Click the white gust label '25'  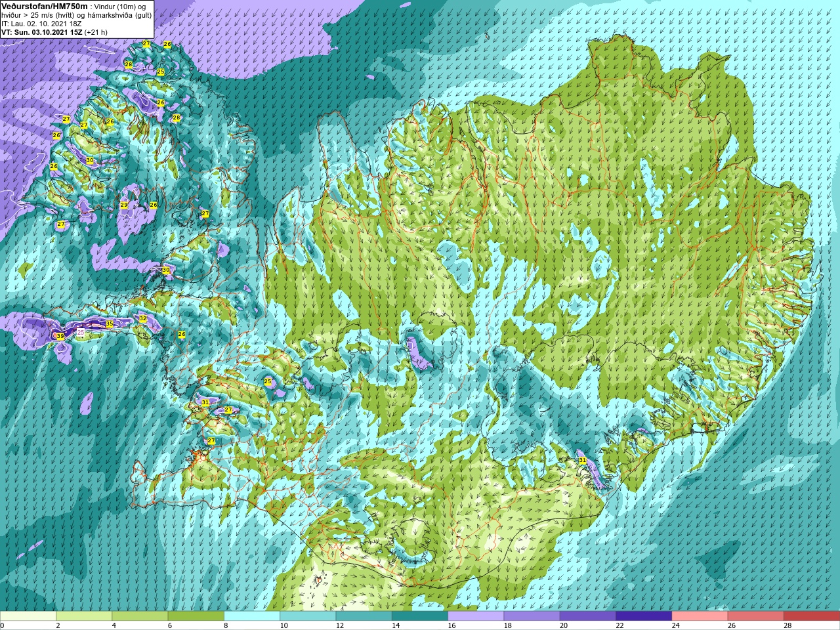81,333
